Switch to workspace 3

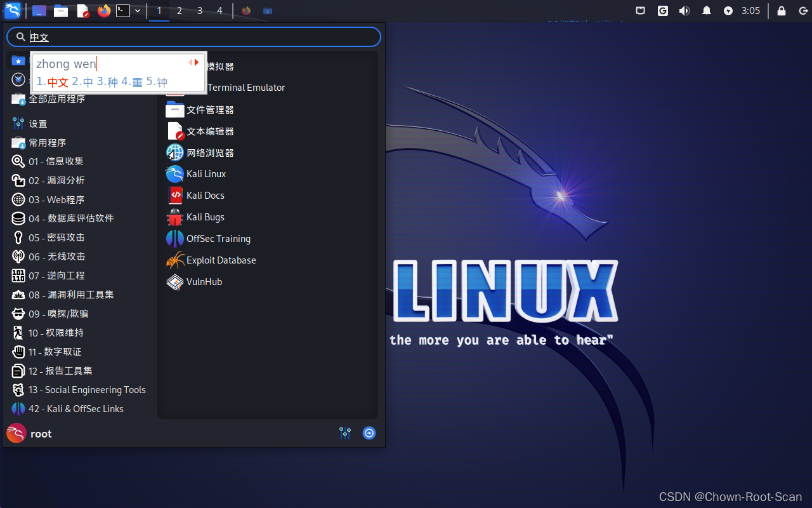(x=200, y=11)
